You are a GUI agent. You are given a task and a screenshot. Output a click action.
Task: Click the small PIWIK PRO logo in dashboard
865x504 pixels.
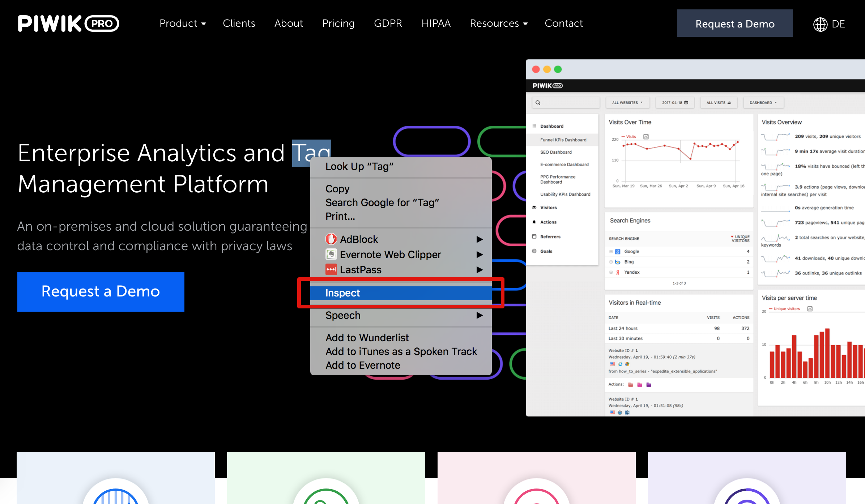[x=547, y=86]
